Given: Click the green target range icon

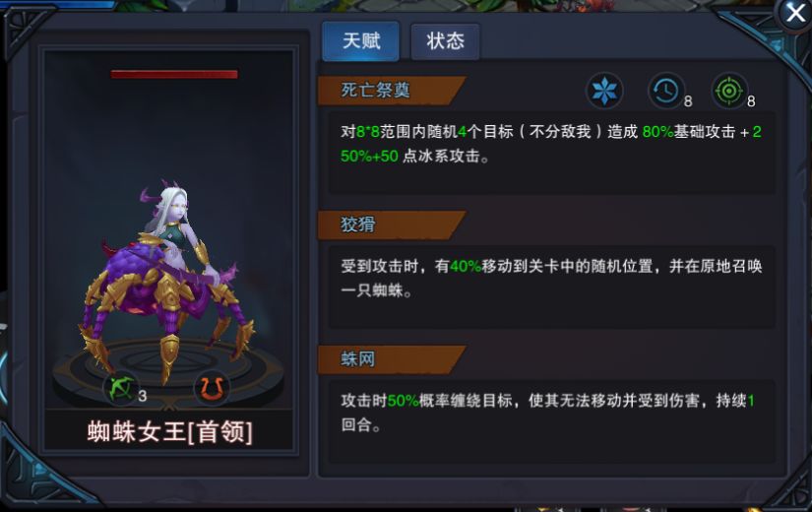Looking at the screenshot, I should tap(729, 91).
